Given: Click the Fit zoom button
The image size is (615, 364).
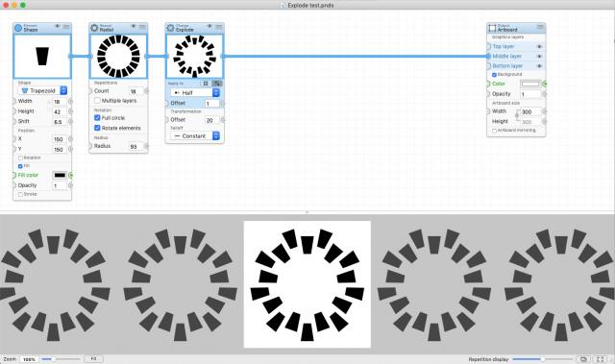Looking at the screenshot, I should [x=94, y=358].
